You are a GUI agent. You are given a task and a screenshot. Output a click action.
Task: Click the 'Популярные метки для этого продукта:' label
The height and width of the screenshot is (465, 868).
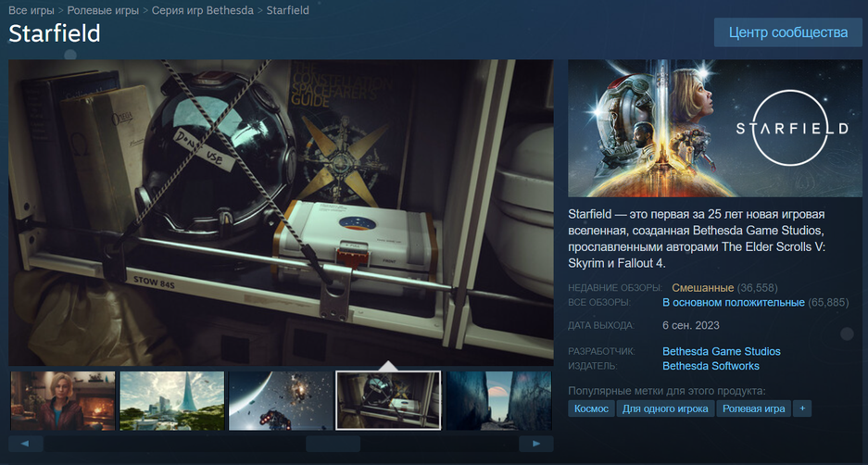(666, 392)
